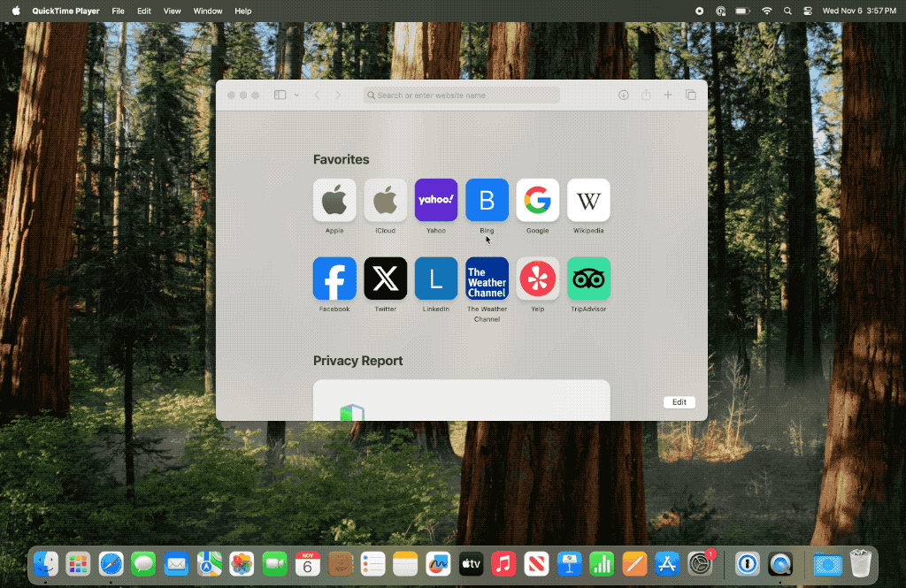Open Photos from the Dock
The height and width of the screenshot is (588, 906).
tap(242, 564)
